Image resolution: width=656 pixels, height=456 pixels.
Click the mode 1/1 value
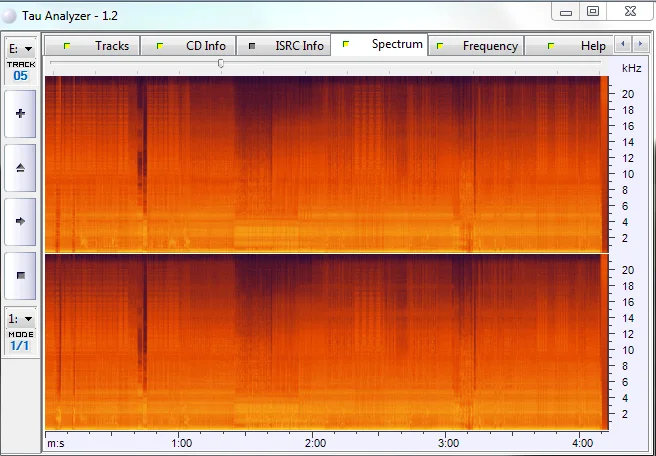[20, 346]
